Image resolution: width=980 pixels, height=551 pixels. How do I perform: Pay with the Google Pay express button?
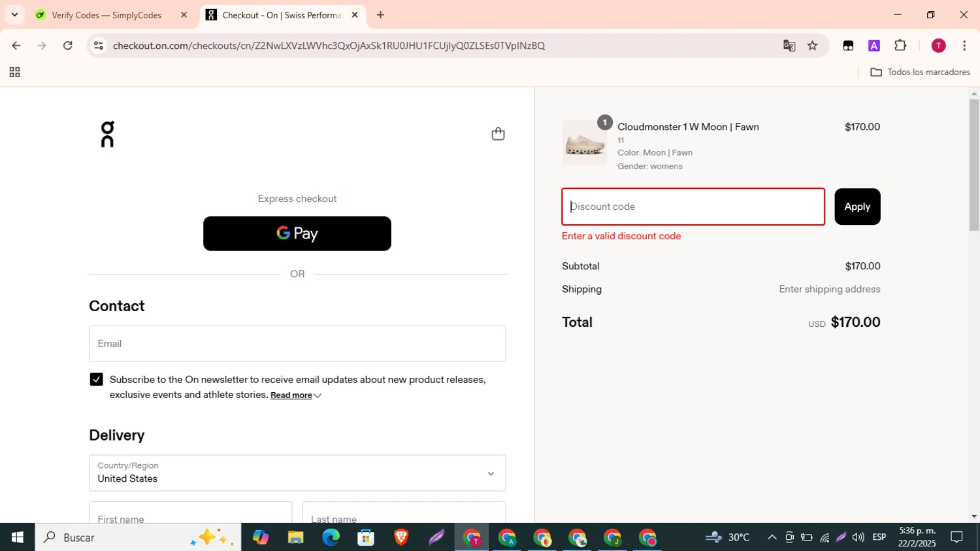tap(297, 233)
